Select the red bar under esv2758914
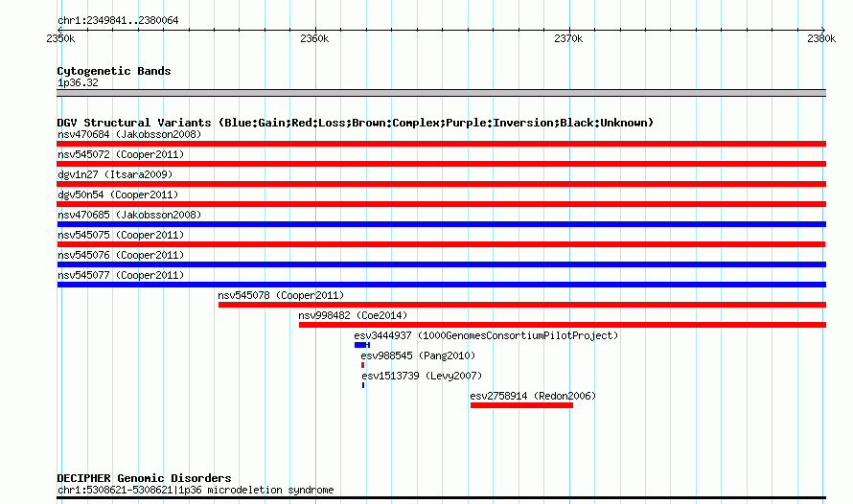 [521, 405]
